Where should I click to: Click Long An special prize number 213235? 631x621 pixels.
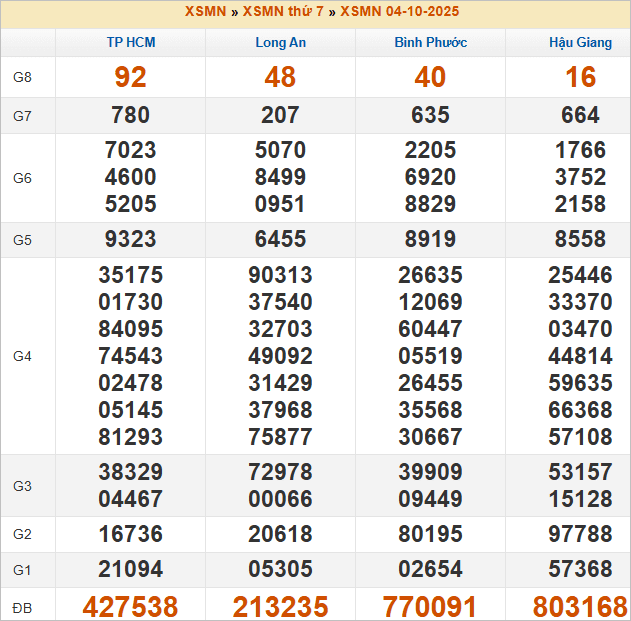click(x=280, y=606)
